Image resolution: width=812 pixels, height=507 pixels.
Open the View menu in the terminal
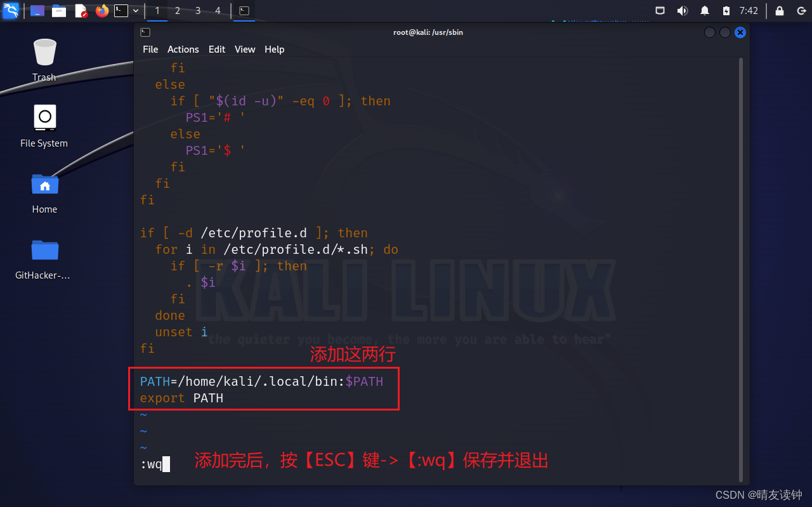click(x=245, y=49)
